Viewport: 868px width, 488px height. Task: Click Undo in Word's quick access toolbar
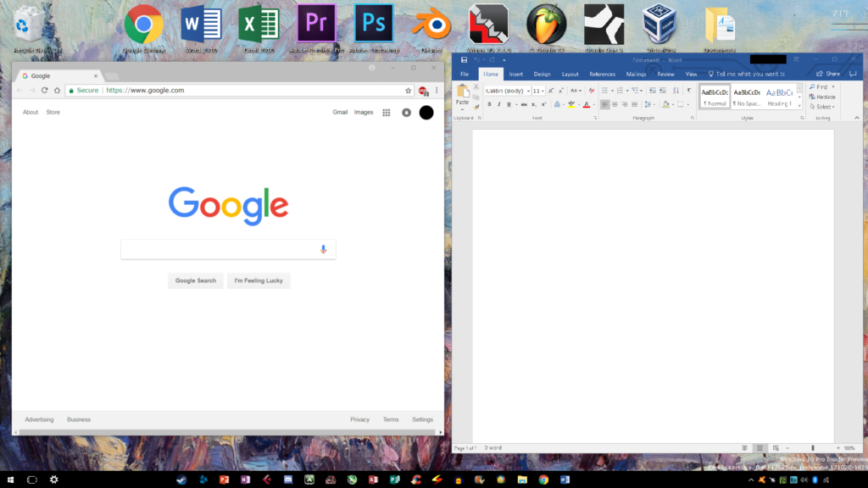click(476, 60)
